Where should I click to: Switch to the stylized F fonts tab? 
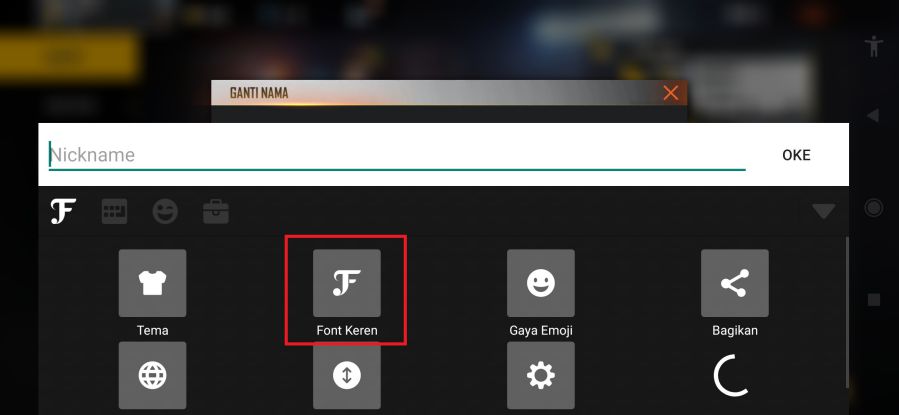tap(62, 212)
